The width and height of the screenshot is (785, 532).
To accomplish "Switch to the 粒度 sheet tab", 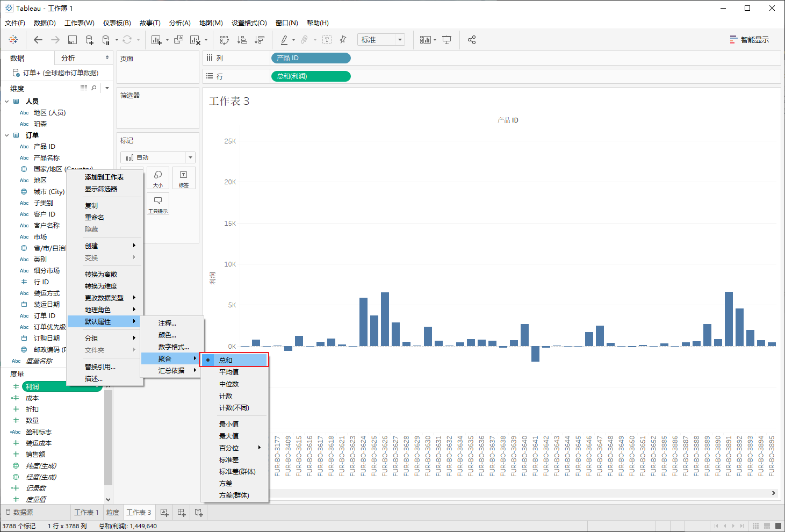I will [x=113, y=512].
